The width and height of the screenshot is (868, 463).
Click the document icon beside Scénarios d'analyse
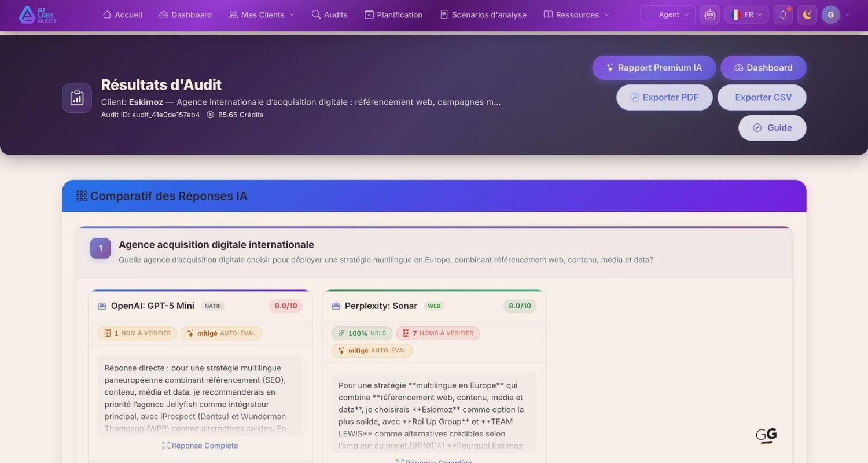pos(444,14)
